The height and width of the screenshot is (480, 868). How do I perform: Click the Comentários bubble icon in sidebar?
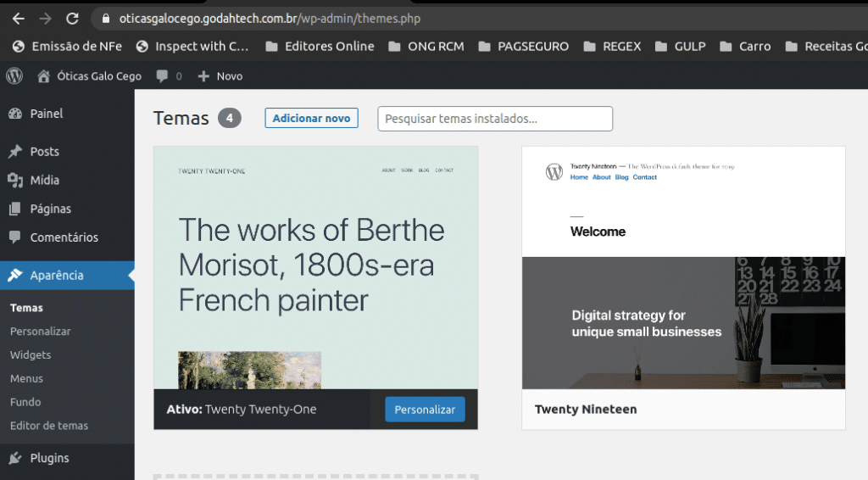pos(15,237)
